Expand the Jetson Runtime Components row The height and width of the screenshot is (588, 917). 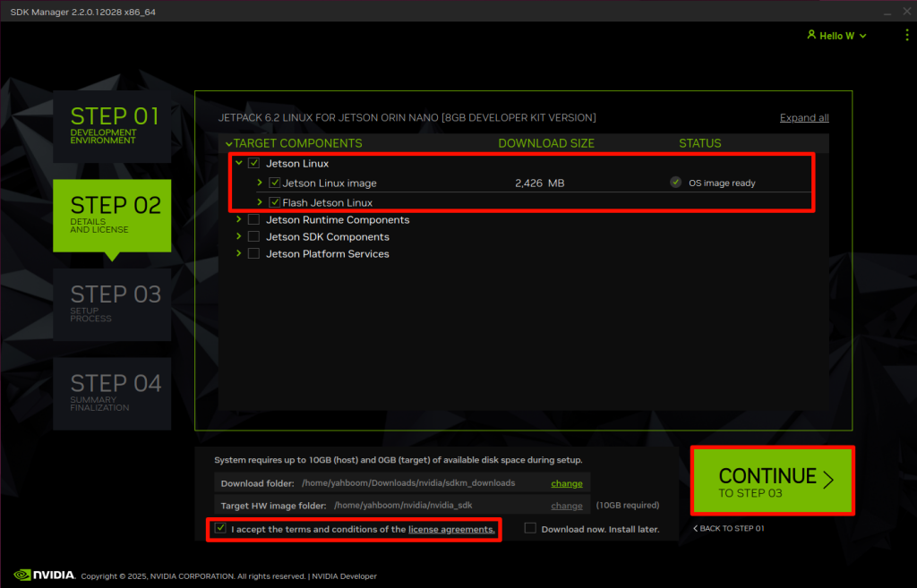click(238, 219)
